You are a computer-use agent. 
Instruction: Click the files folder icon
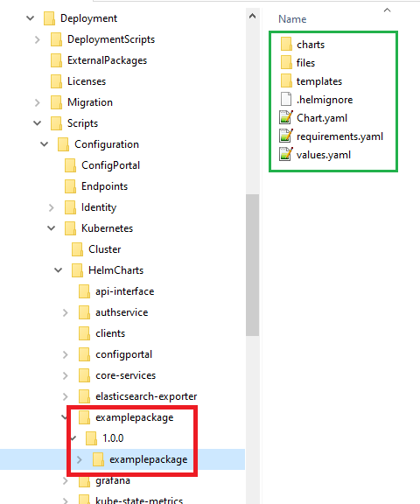286,62
